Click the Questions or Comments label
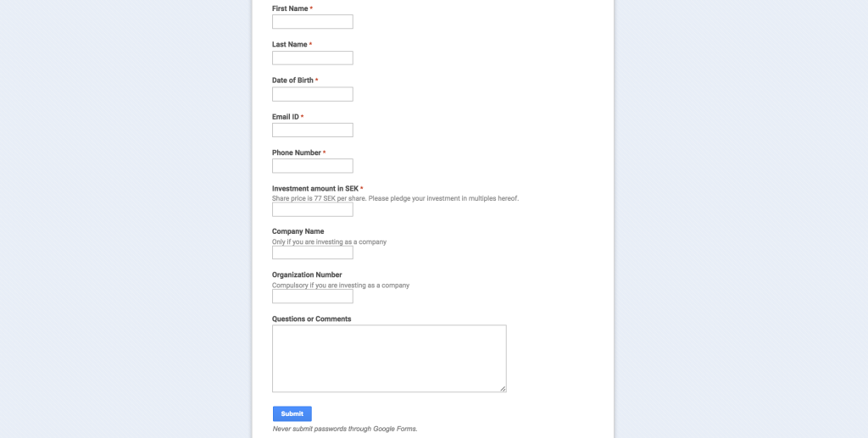The width and height of the screenshot is (868, 438). [x=311, y=319]
